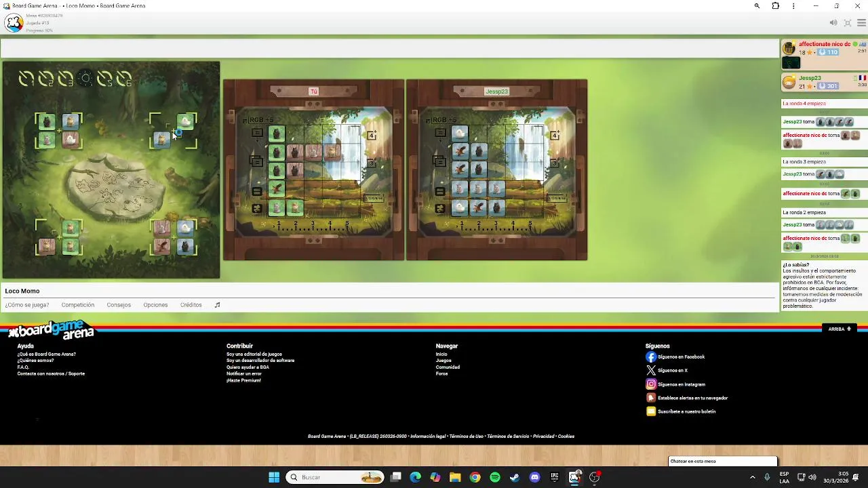This screenshot has width=868, height=488.
Task: Open Suscríbete a nuestro boletín link
Action: click(686, 411)
